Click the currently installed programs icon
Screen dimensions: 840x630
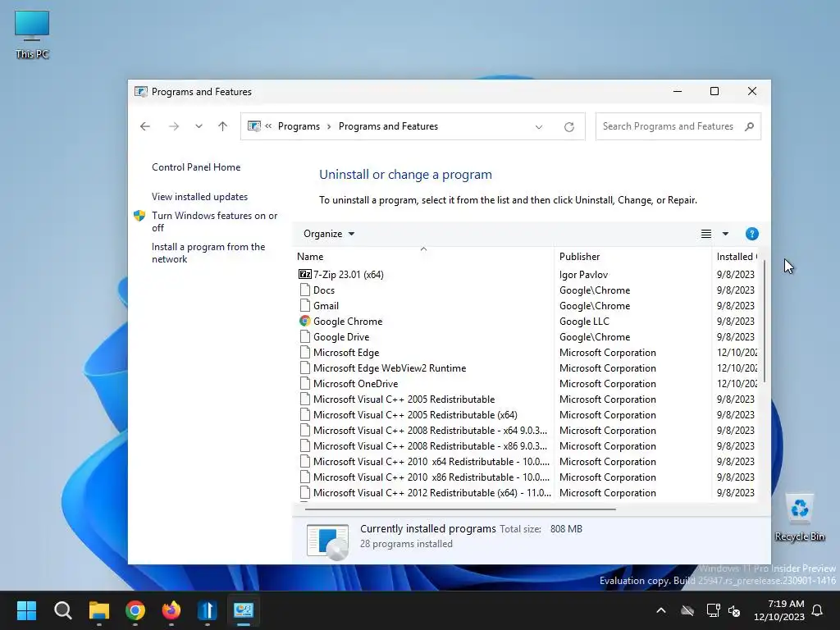coord(327,541)
